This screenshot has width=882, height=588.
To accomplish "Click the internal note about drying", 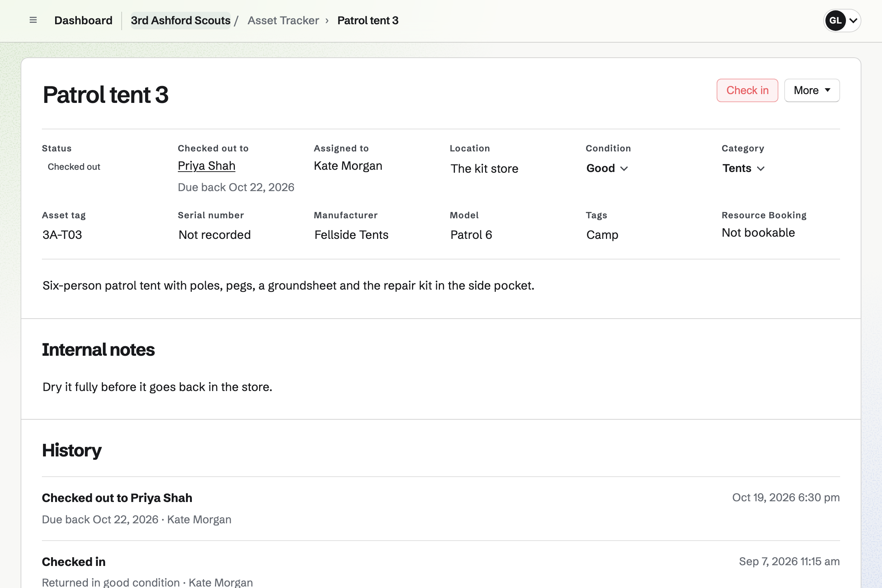I will point(158,387).
